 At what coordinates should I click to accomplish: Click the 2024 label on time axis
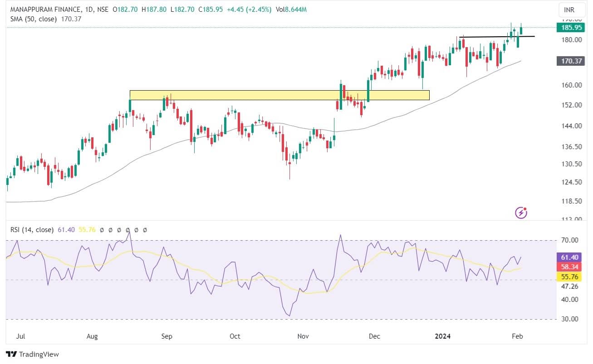[443, 336]
